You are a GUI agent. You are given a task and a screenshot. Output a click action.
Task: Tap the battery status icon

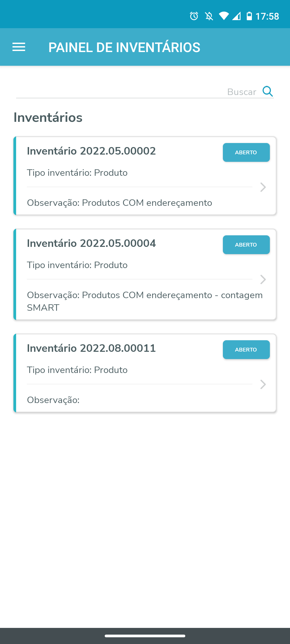[x=249, y=16]
